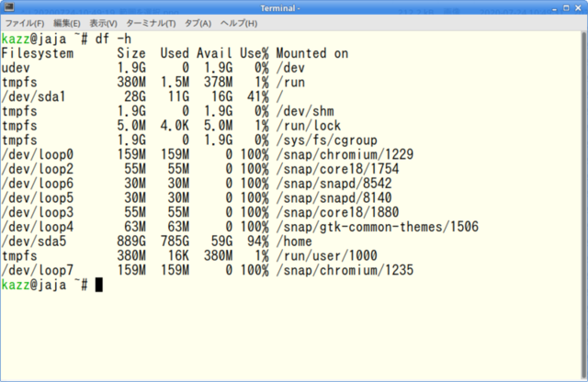Click the '/sys/fs/cgroup' mount path
The height and width of the screenshot is (382, 588).
(x=327, y=140)
